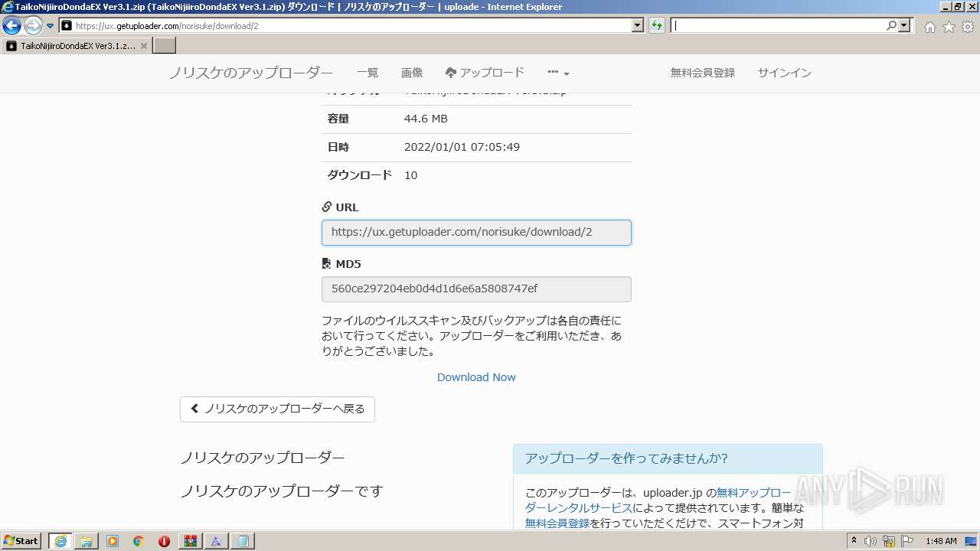This screenshot has width=980, height=551.
Task: Click the browser Forward arrow button
Action: 33,26
